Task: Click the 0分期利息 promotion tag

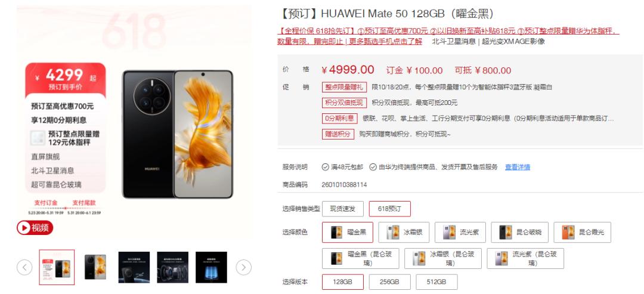Action: [340, 119]
